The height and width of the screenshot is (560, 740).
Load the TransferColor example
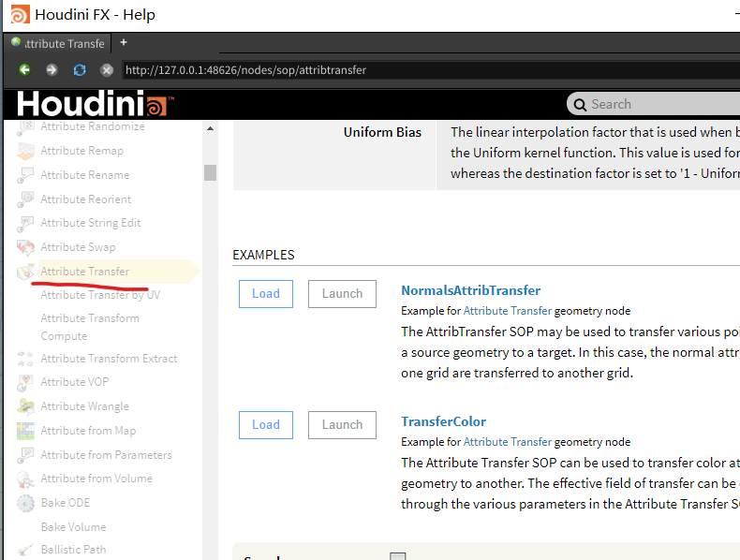pos(266,425)
